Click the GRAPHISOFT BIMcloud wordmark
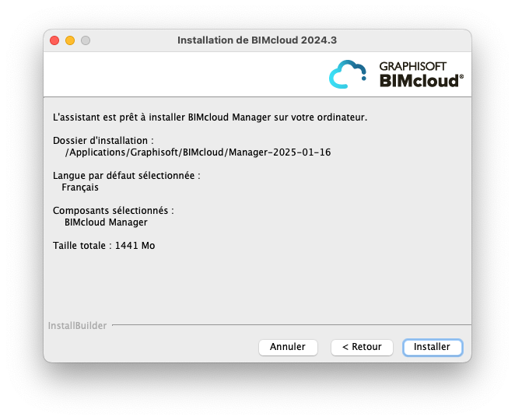 [422, 75]
